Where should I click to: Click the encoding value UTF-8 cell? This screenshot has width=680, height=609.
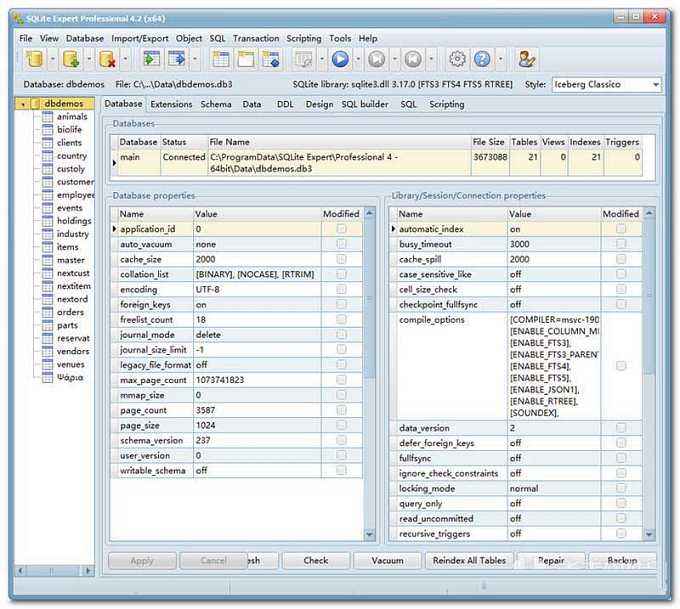257,289
